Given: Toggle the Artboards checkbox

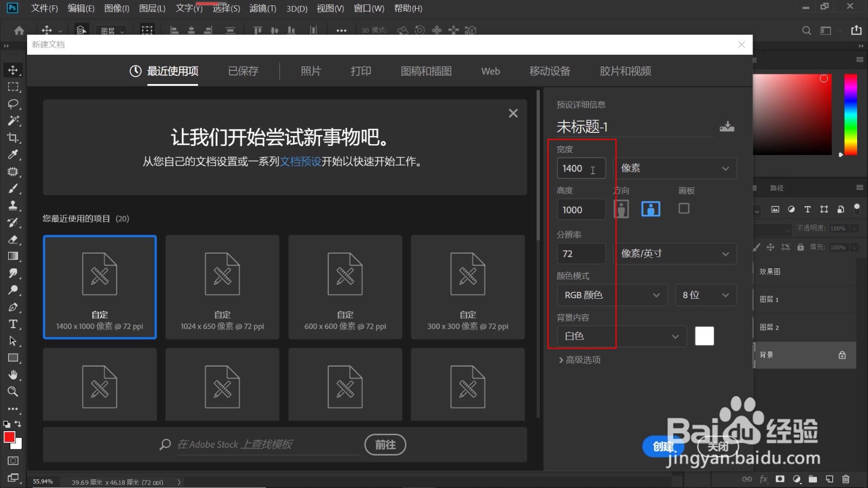Looking at the screenshot, I should coord(684,208).
